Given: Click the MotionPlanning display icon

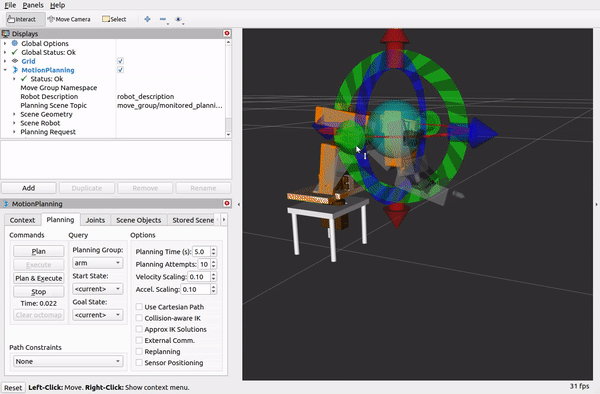Looking at the screenshot, I should [15, 70].
